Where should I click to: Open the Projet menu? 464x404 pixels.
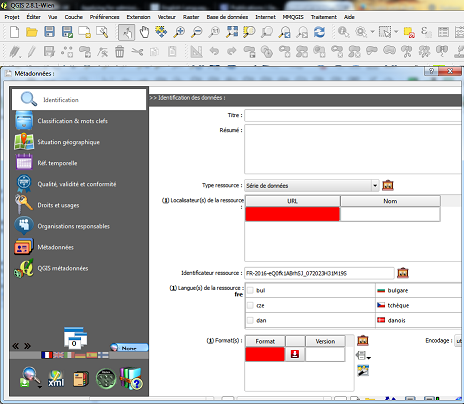(x=12, y=17)
